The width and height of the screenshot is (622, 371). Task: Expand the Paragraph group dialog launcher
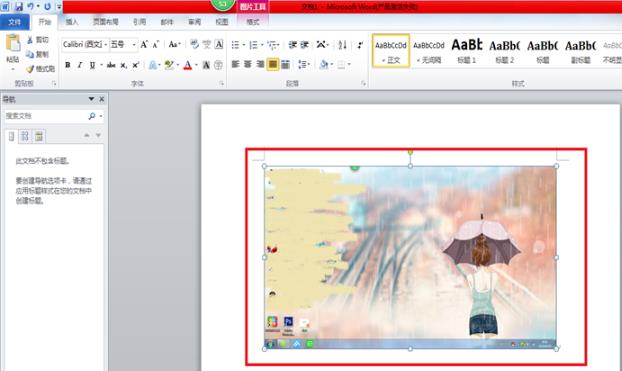[x=363, y=83]
